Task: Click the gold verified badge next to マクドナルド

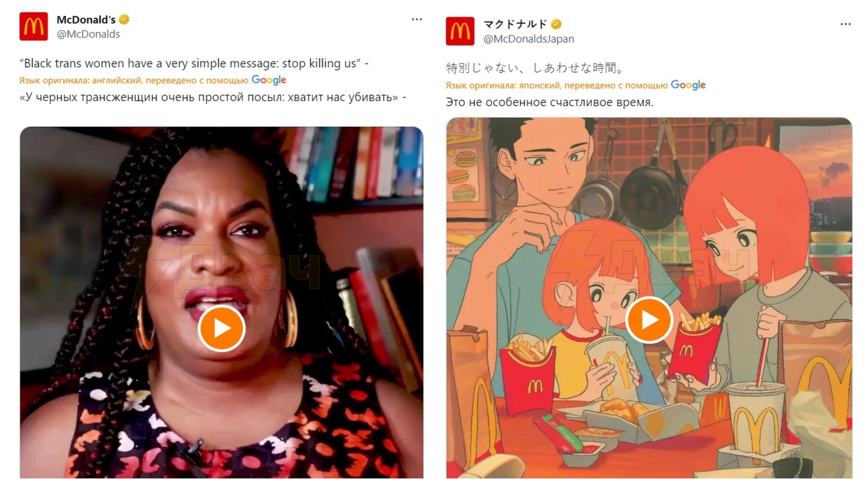Action: (556, 24)
